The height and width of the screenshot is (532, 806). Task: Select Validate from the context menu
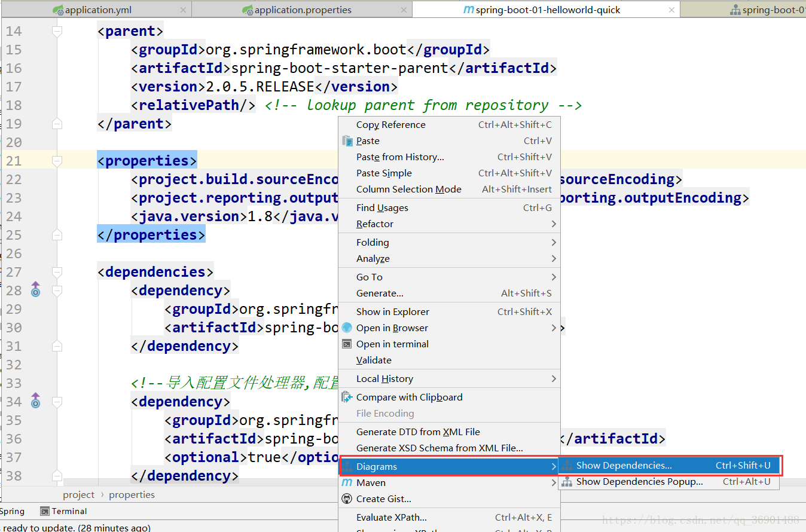click(449, 360)
